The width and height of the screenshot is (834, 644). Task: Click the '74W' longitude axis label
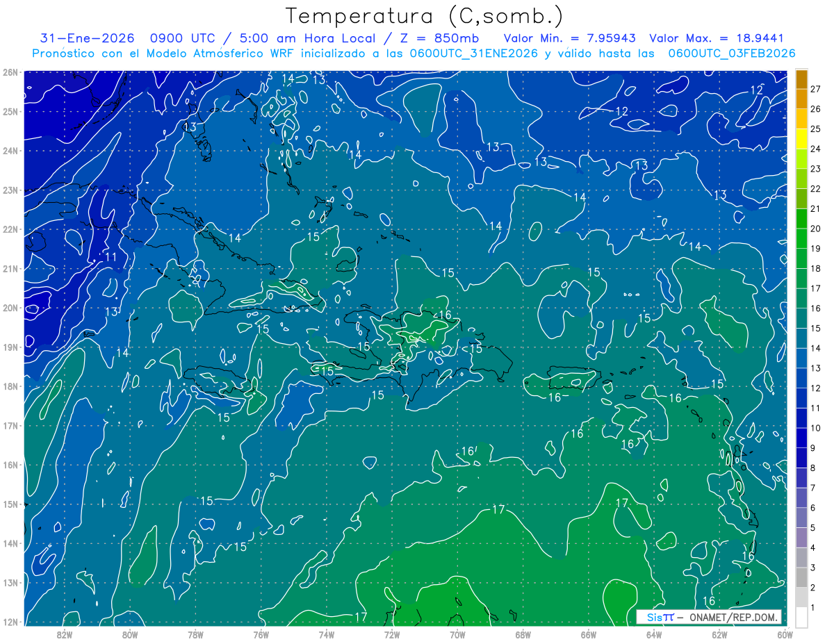point(326,634)
